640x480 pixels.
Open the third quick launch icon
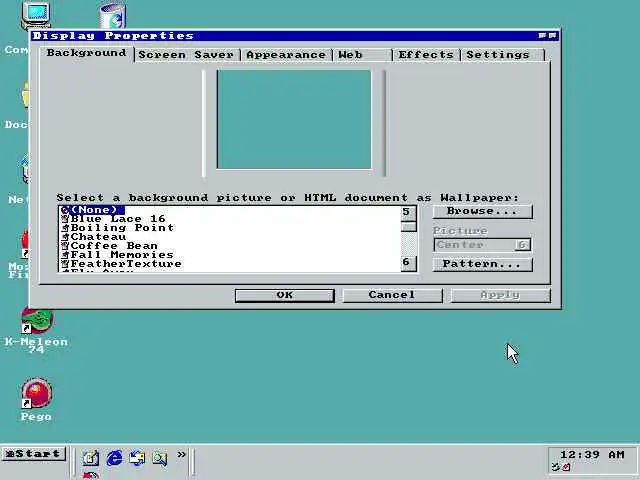tap(137, 458)
